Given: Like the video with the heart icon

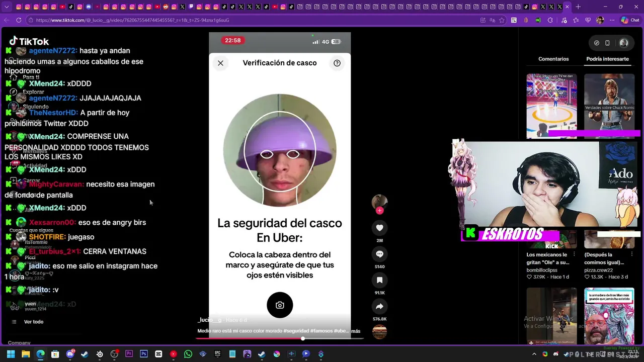Looking at the screenshot, I should [379, 228].
